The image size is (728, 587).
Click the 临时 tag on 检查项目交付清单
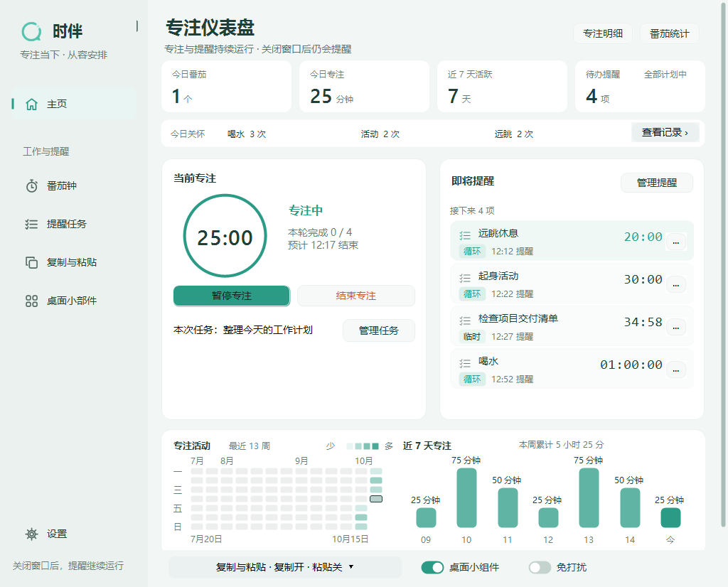click(472, 336)
